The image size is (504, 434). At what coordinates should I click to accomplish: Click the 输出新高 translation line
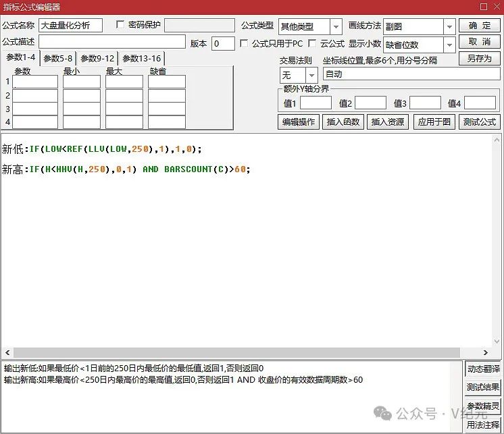pyautogui.click(x=183, y=380)
